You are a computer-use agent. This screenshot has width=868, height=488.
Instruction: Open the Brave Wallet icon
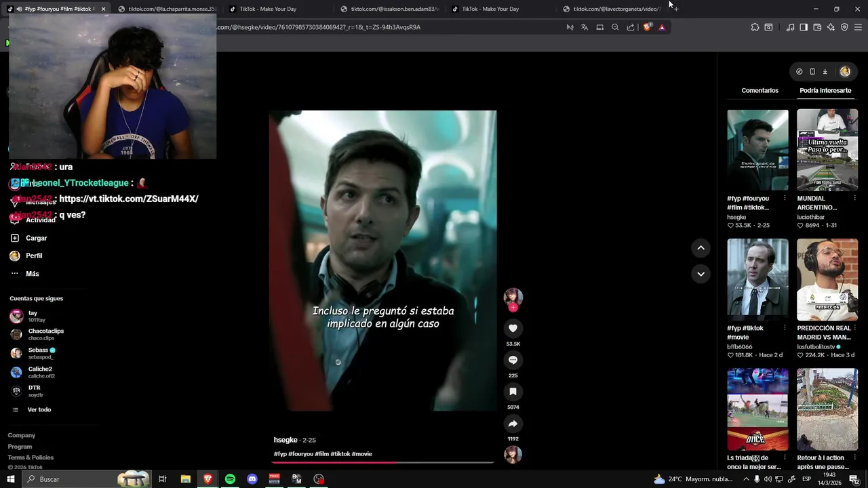tap(817, 27)
